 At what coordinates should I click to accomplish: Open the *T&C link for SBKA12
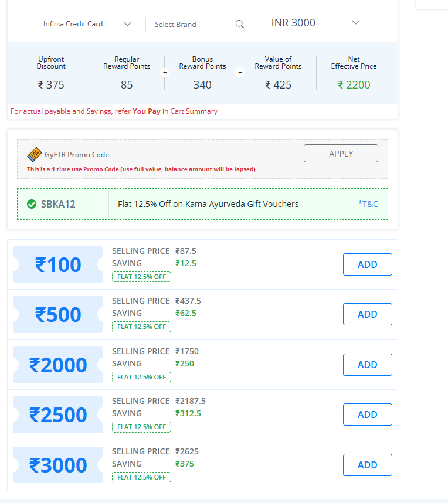(369, 204)
